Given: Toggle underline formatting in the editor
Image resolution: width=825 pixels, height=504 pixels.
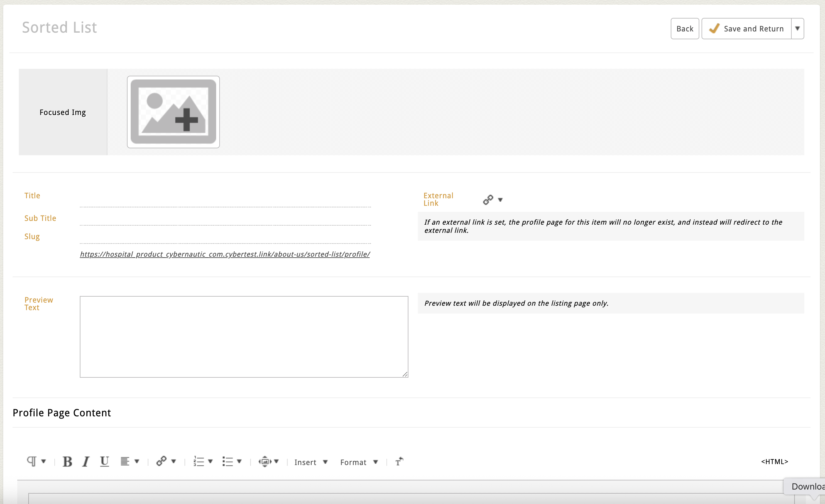Looking at the screenshot, I should [105, 462].
